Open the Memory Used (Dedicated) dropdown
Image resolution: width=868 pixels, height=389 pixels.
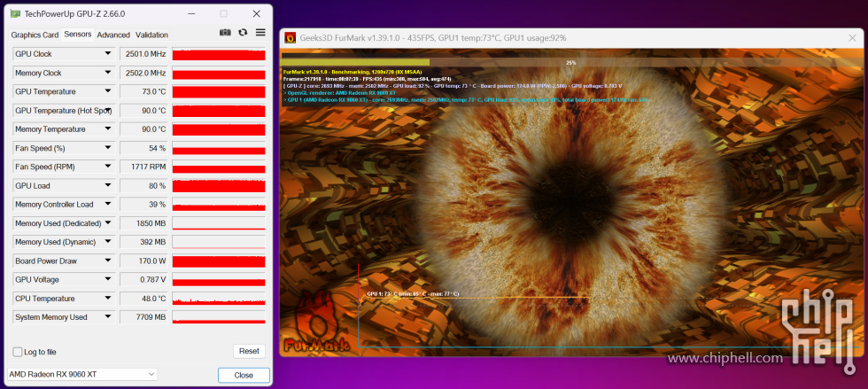point(108,224)
